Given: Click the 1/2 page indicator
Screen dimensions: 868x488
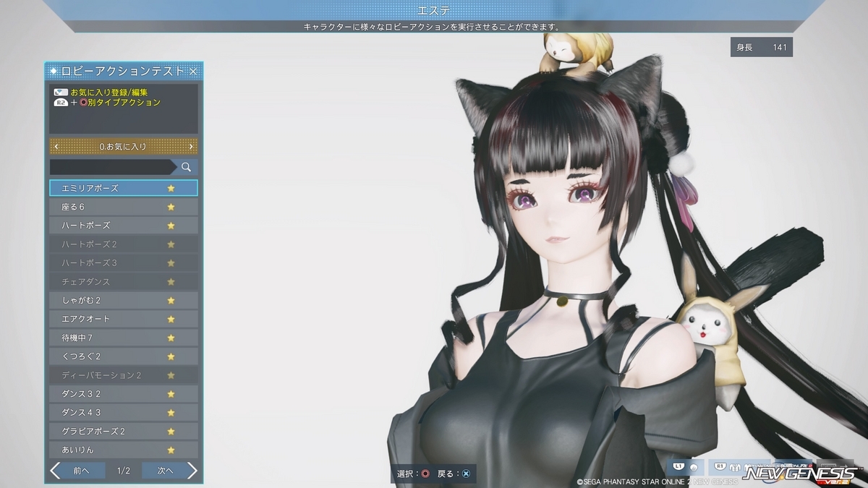Looking at the screenshot, I should 123,471.
